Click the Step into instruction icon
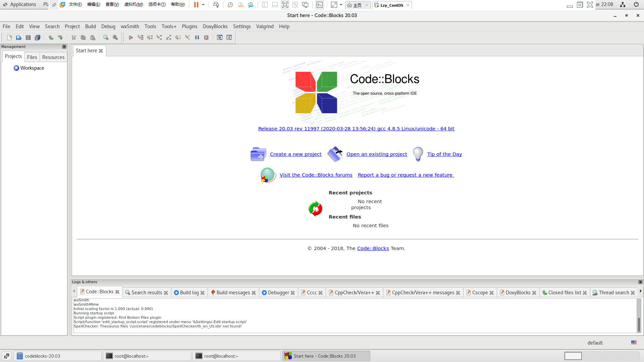The image size is (644, 362). point(187,38)
